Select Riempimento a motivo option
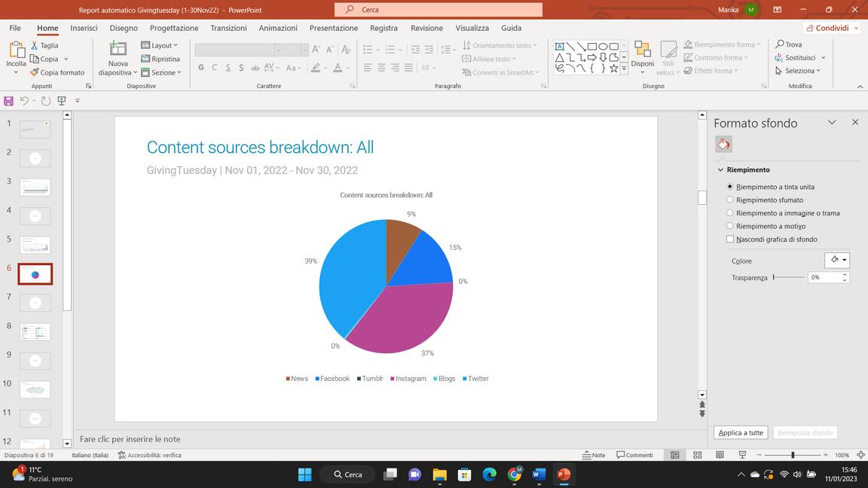Viewport: 868px width, 488px height. pyautogui.click(x=729, y=226)
